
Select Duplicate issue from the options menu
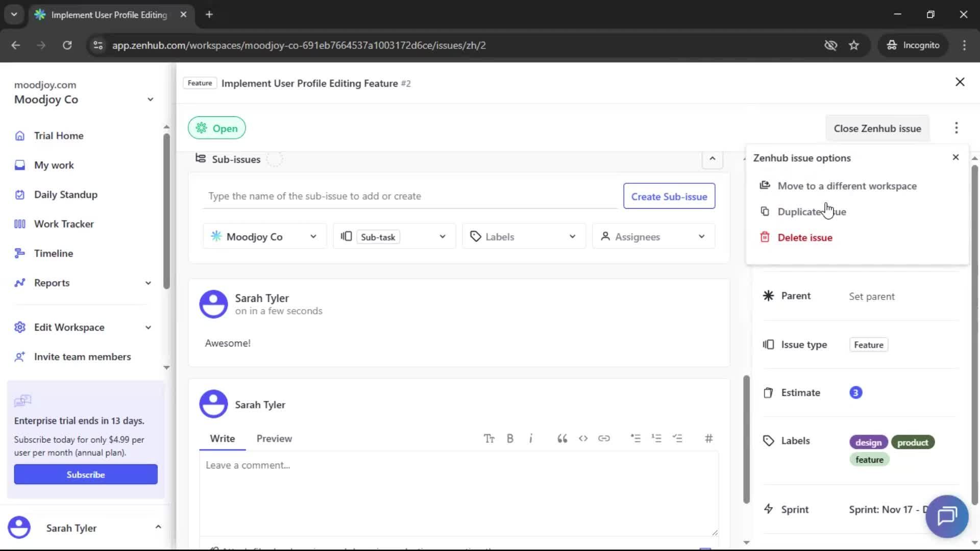point(811,211)
